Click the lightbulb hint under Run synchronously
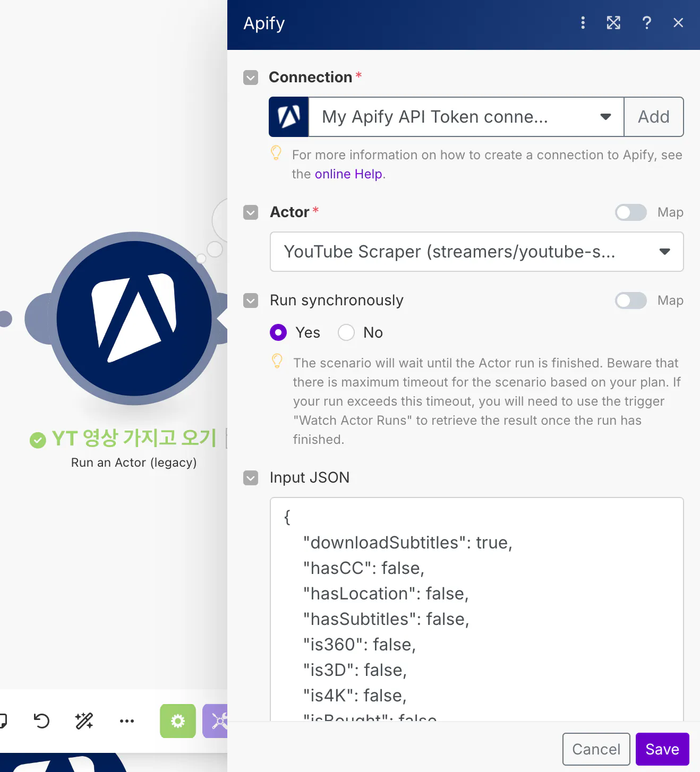Viewport: 700px width, 772px height. [x=277, y=361]
